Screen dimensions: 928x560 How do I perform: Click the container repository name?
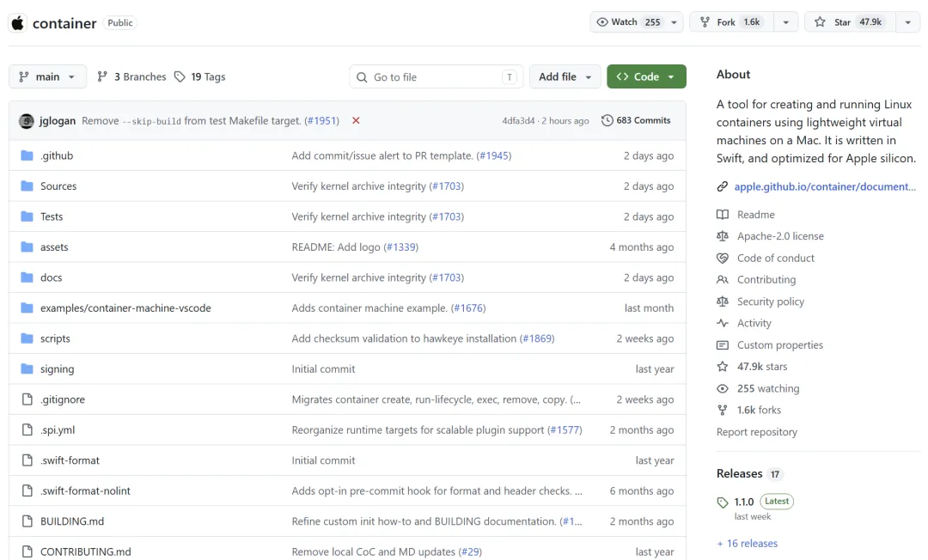click(64, 23)
